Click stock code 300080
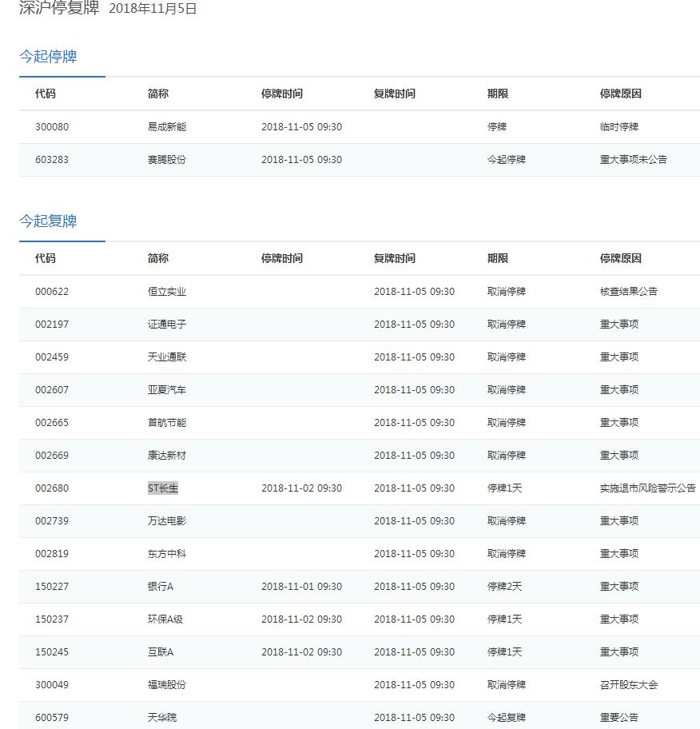 click(52, 127)
